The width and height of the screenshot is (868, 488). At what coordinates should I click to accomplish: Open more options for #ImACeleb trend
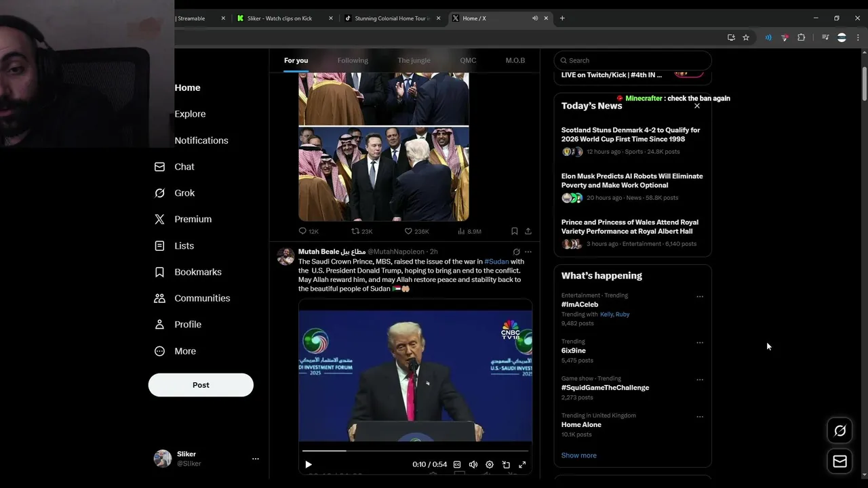tap(700, 296)
